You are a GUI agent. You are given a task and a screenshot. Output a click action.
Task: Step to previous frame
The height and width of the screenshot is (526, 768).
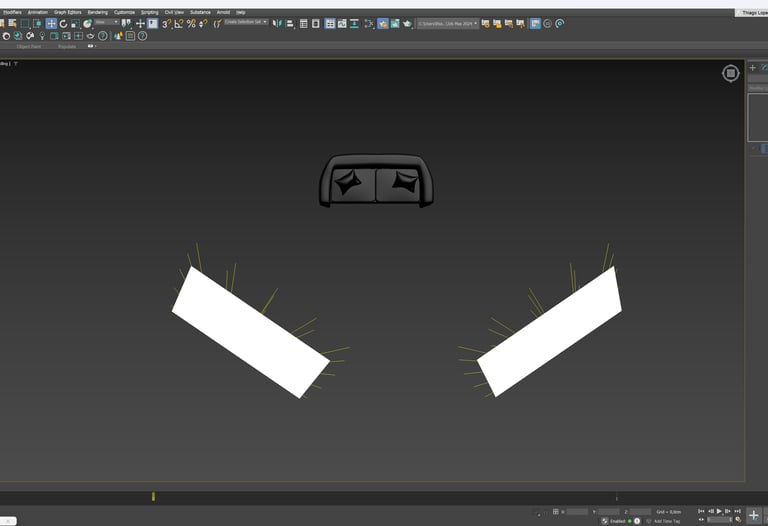click(x=710, y=511)
